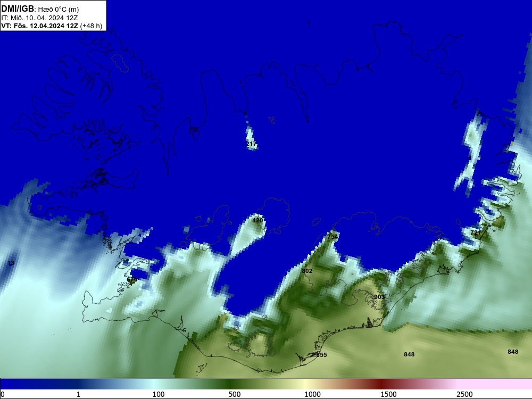Click the map value 855

[x=321, y=355]
